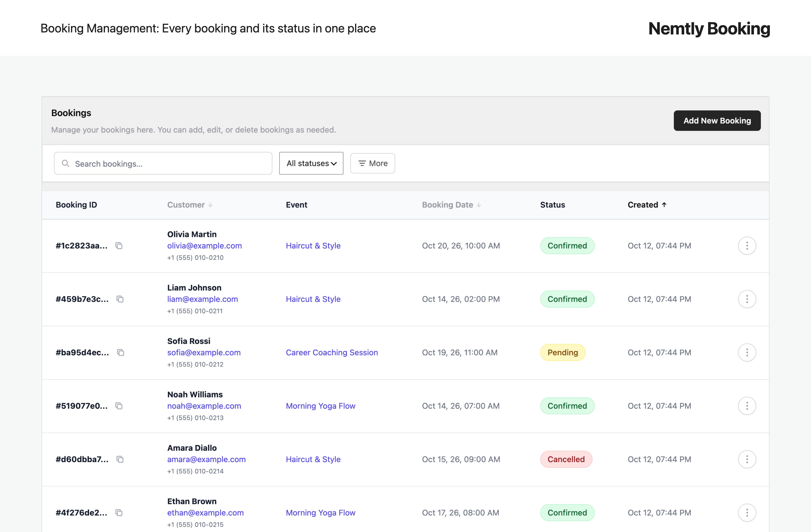Open liam@example.com email link

[x=202, y=299]
